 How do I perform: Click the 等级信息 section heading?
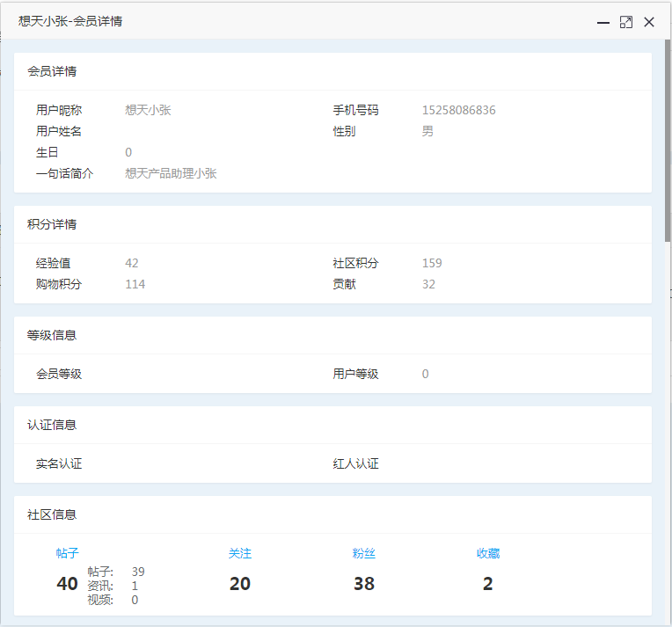point(52,335)
